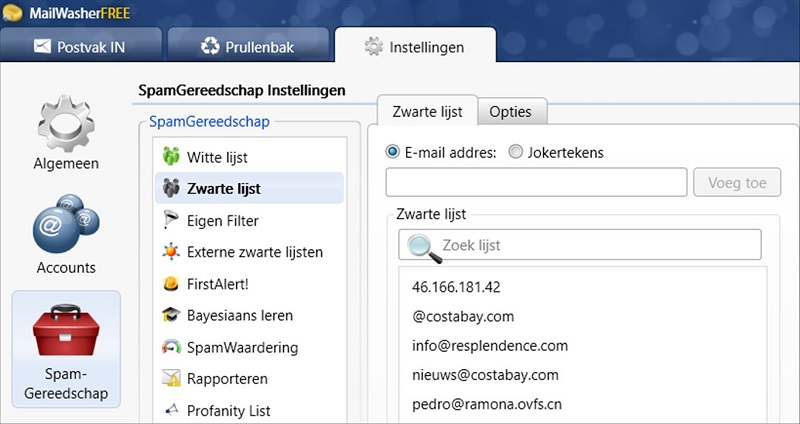Viewport: 800px width, 424px height.
Task: Select the red Spam-Gereedschap toolbox icon
Action: coord(66,330)
